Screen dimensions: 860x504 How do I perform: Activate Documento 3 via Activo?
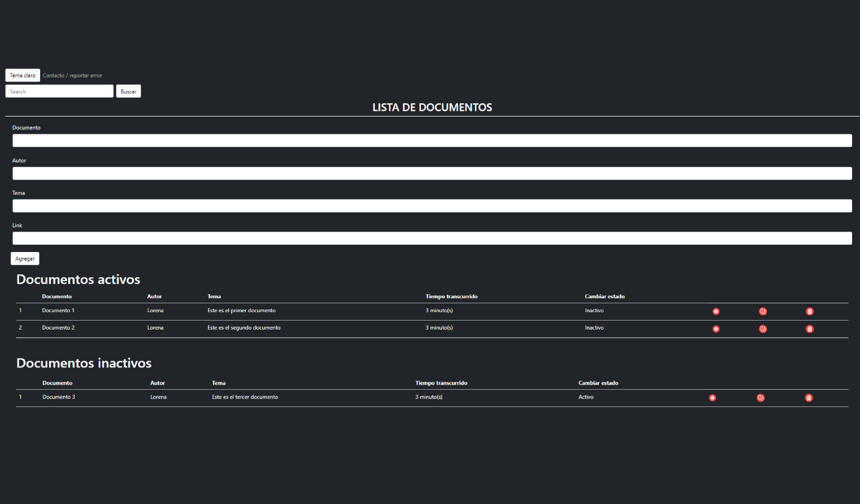(586, 397)
